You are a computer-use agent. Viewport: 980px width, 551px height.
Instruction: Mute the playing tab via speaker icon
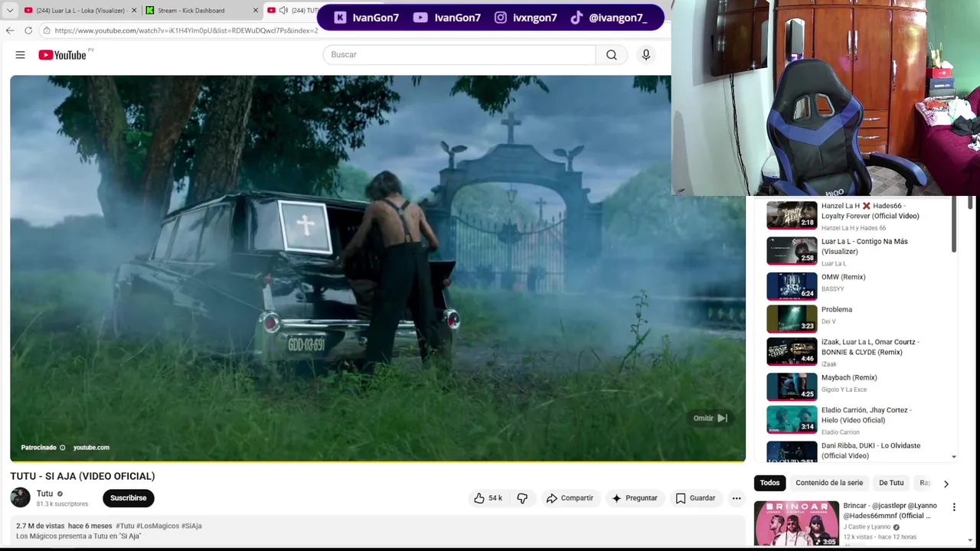[x=283, y=11]
